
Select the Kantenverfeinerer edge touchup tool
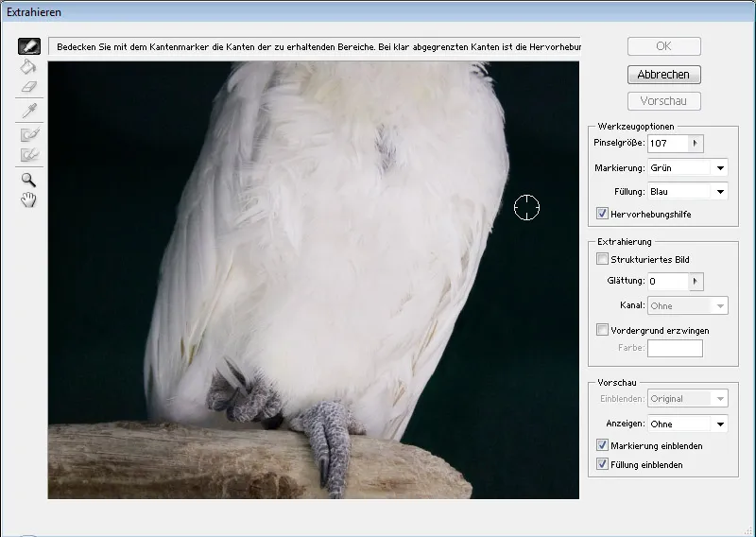(29, 154)
